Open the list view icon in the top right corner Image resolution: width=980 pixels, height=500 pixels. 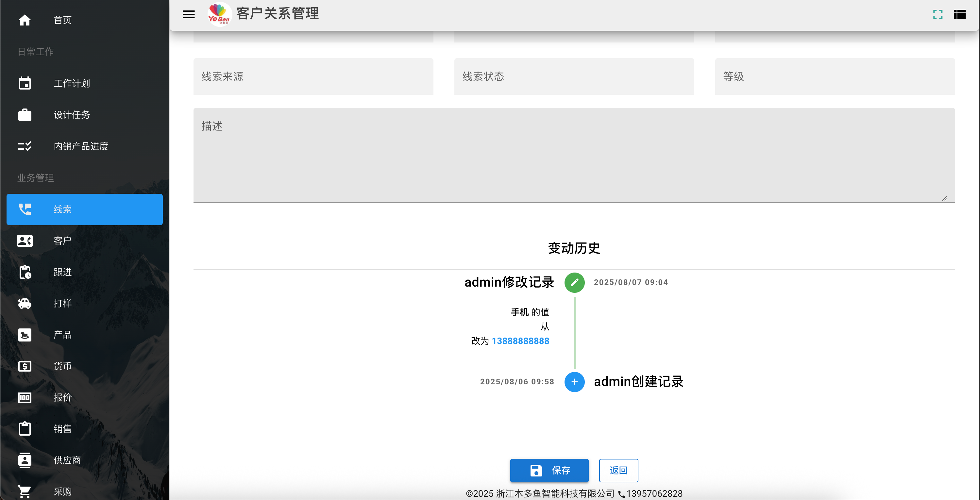(x=960, y=14)
